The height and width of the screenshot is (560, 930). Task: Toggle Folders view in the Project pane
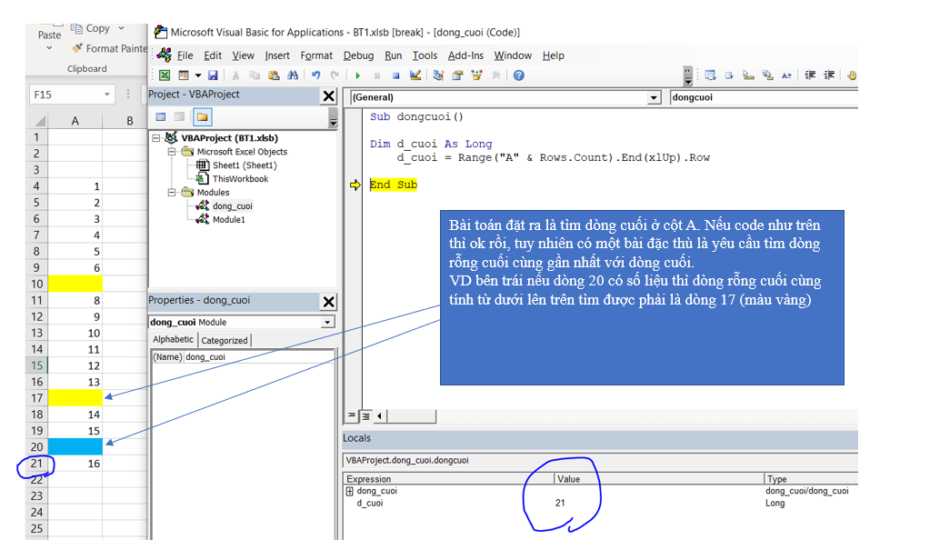(202, 117)
